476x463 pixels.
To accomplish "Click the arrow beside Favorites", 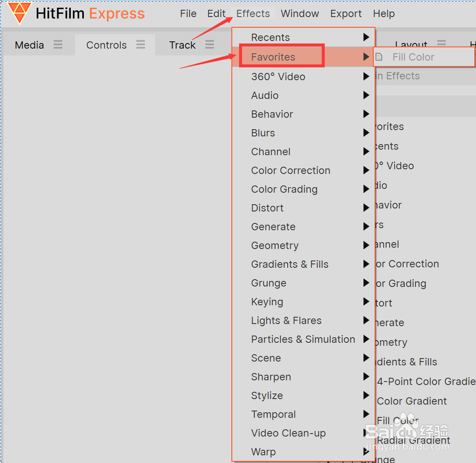I will (366, 57).
